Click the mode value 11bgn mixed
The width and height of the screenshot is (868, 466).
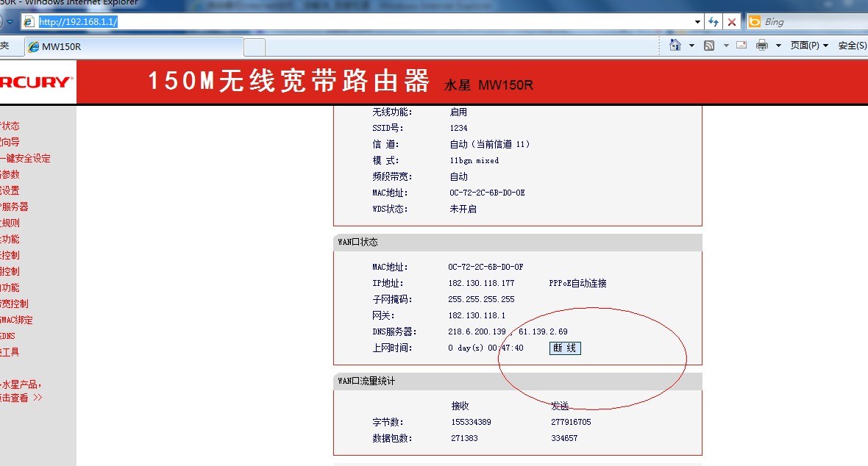474,160
